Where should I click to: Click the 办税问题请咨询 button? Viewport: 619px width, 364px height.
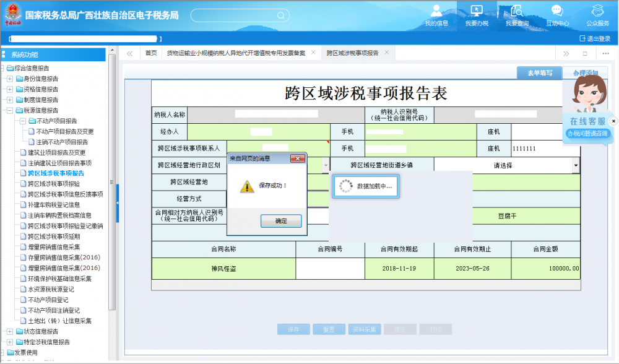[588, 134]
